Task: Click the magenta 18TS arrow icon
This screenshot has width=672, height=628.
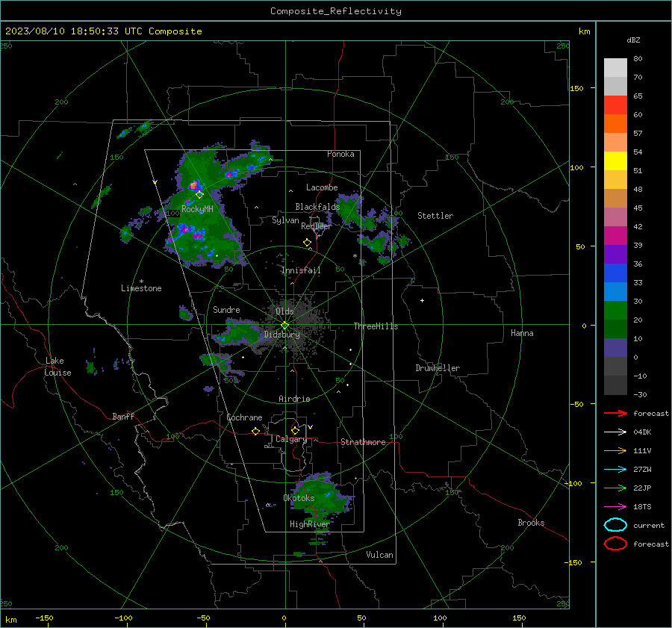Action: 615,506
